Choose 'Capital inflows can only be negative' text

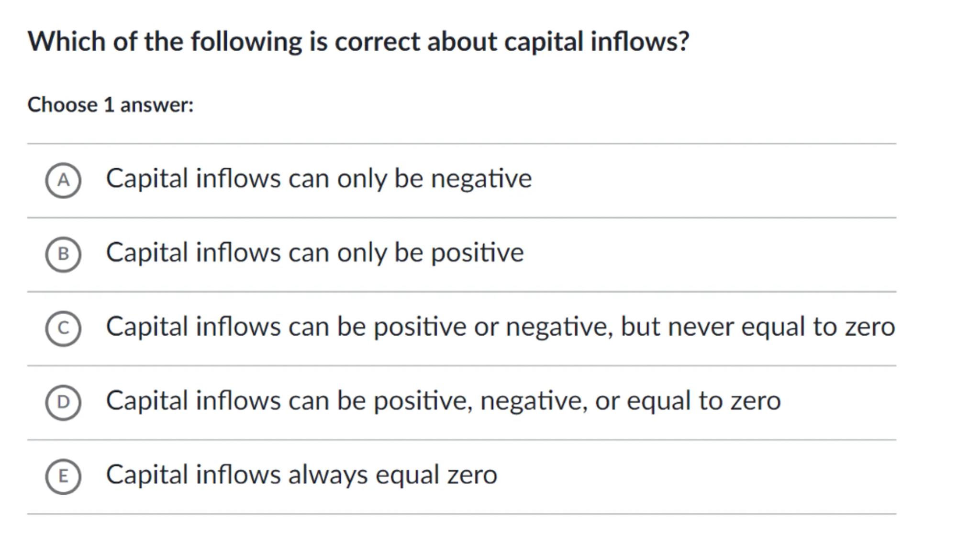point(318,179)
